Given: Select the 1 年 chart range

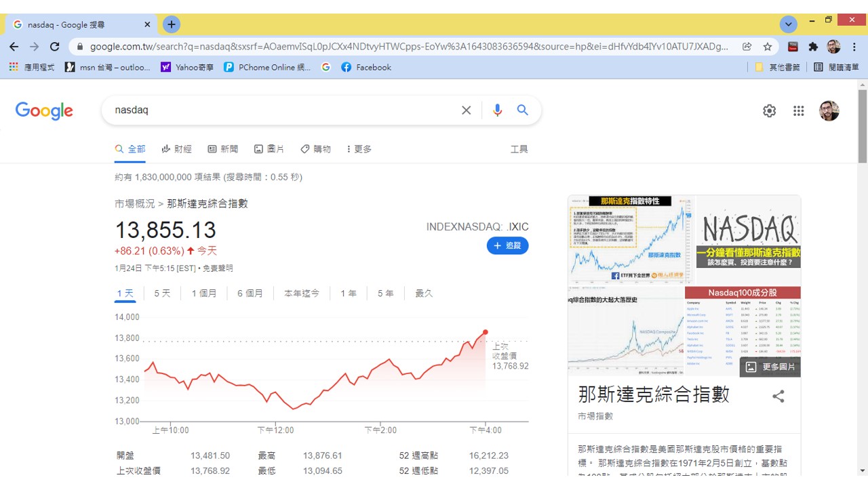Looking at the screenshot, I should [349, 293].
